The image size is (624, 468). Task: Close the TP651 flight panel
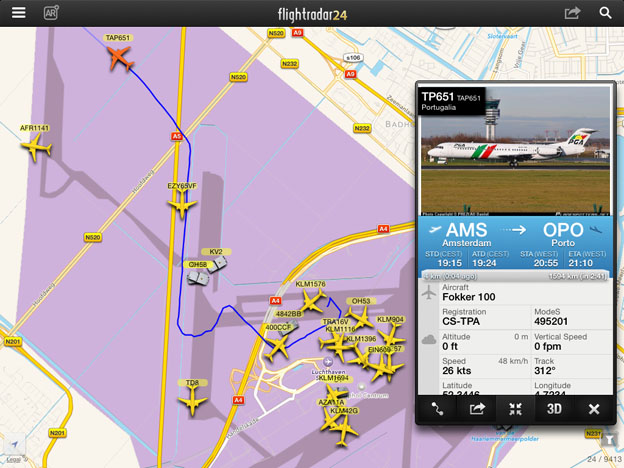[x=594, y=409]
